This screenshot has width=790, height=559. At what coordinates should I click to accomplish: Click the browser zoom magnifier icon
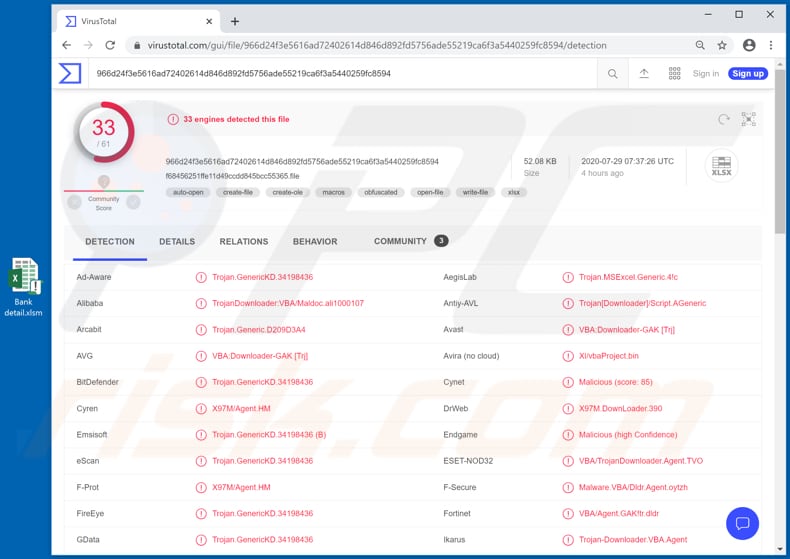click(x=700, y=45)
